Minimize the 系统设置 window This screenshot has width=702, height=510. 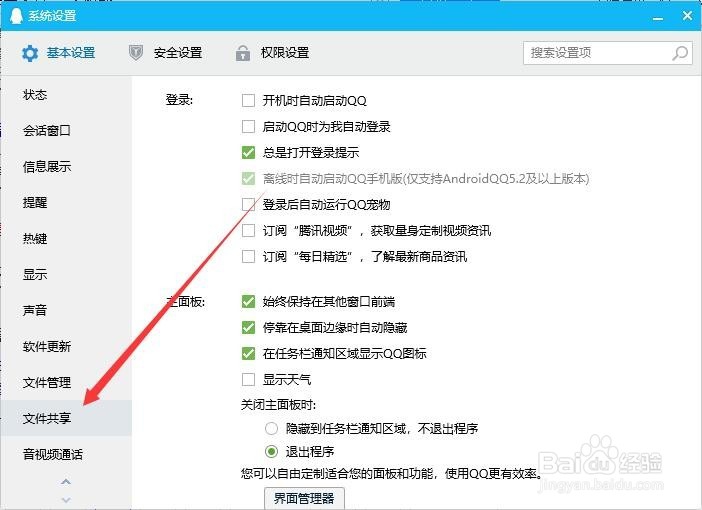point(658,18)
